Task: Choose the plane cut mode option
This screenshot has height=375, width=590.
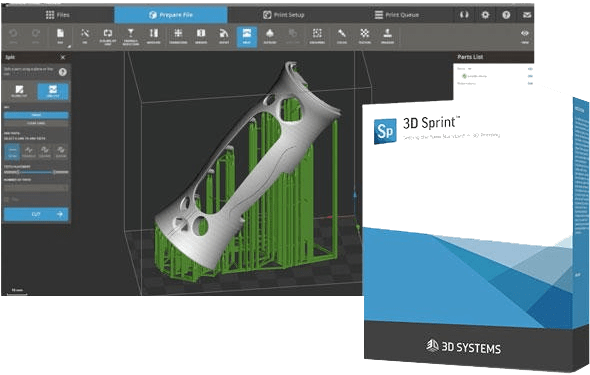Action: pos(19,91)
